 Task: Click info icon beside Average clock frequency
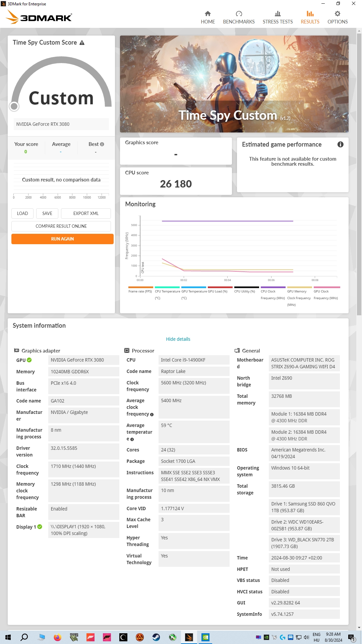pyautogui.click(x=152, y=415)
